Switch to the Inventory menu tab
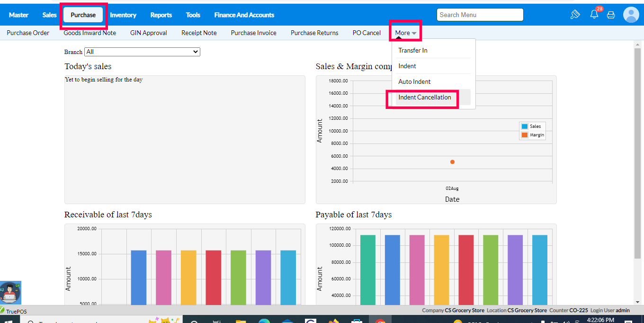The height and width of the screenshot is (323, 644). pos(123,15)
